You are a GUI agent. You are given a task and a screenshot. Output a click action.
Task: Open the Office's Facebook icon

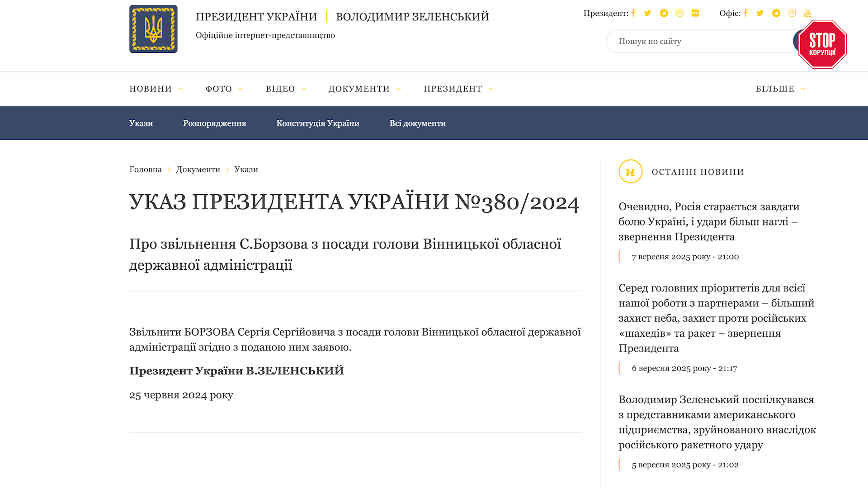click(746, 13)
